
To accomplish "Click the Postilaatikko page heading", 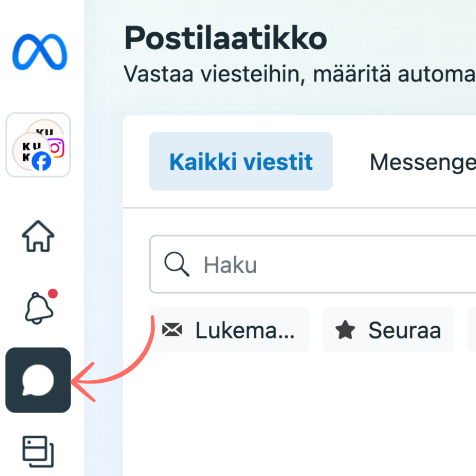I will [x=225, y=38].
